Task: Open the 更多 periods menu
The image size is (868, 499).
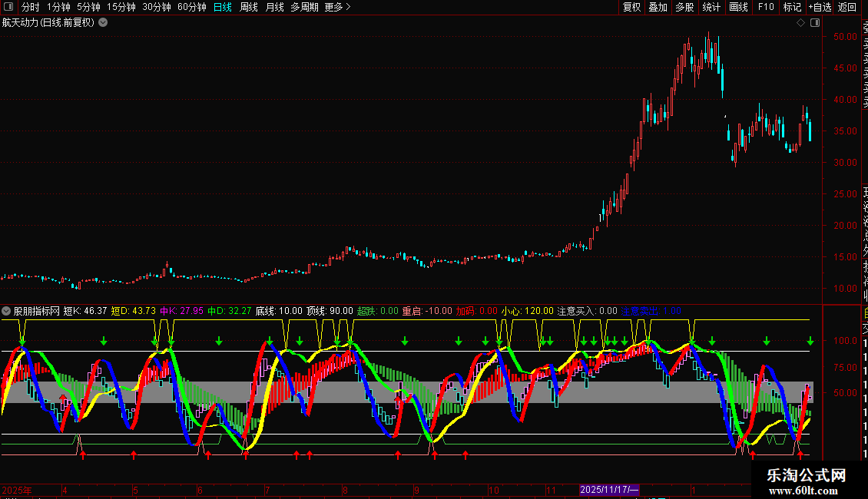Action: coord(337,7)
